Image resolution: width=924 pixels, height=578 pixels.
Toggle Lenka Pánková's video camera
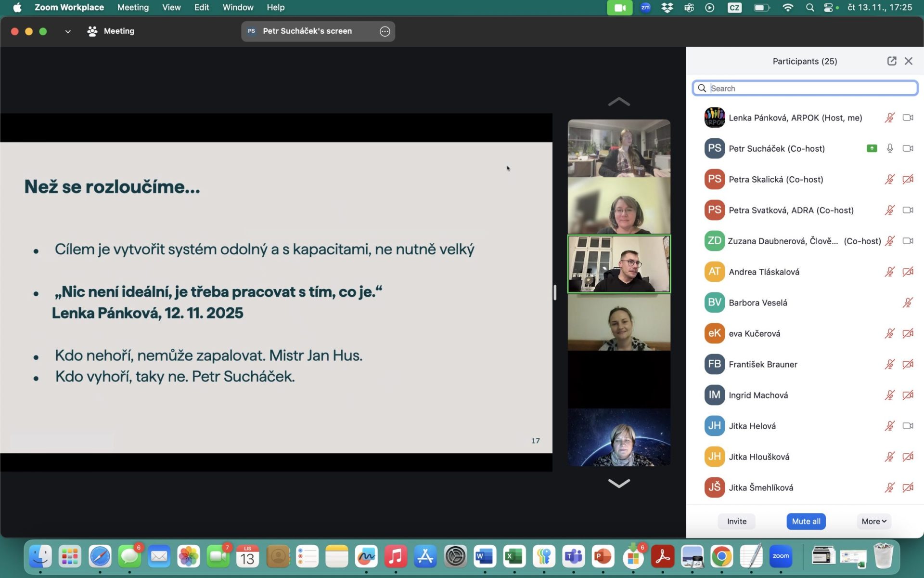pos(908,118)
